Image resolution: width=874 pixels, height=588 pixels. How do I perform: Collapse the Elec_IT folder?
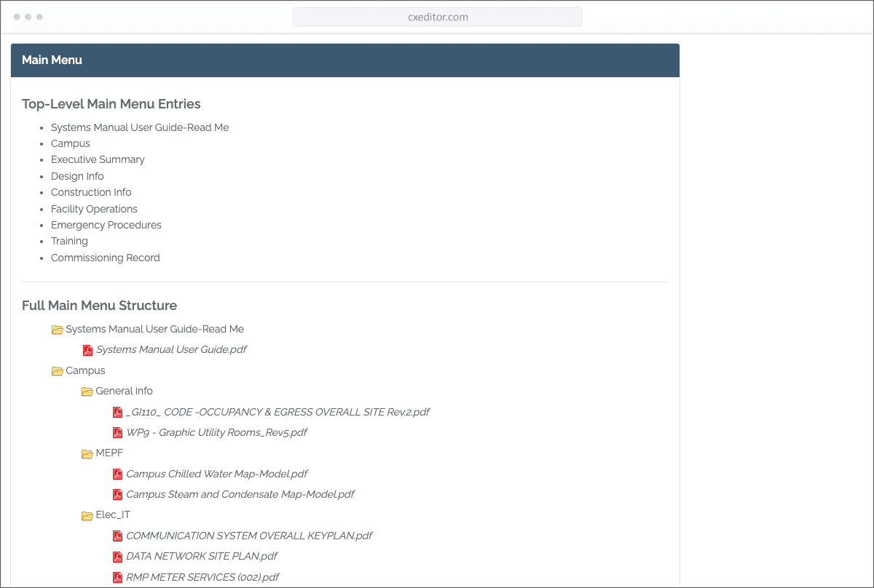(87, 516)
